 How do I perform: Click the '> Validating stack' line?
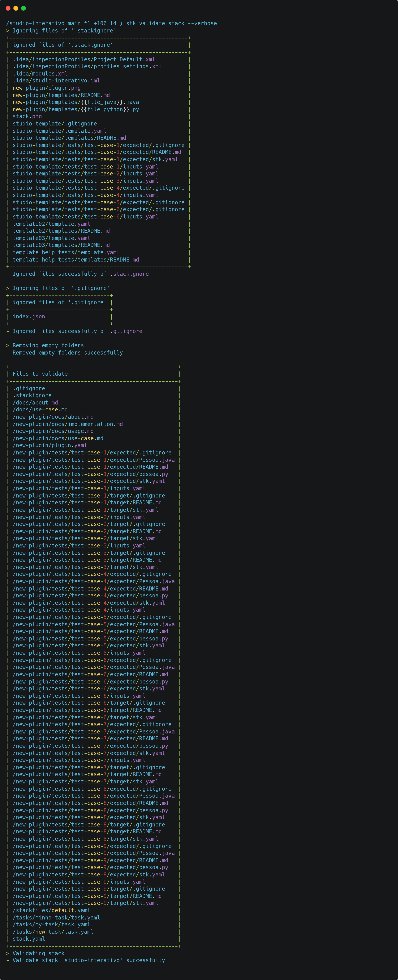(35, 953)
